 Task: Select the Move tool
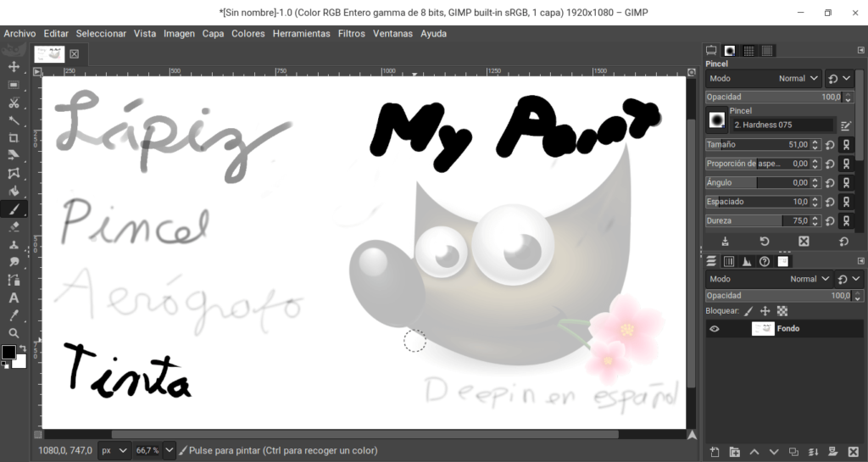[14, 66]
